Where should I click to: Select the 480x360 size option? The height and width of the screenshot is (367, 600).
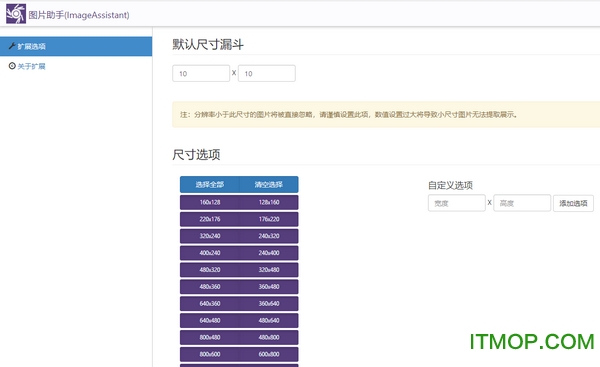coord(210,287)
